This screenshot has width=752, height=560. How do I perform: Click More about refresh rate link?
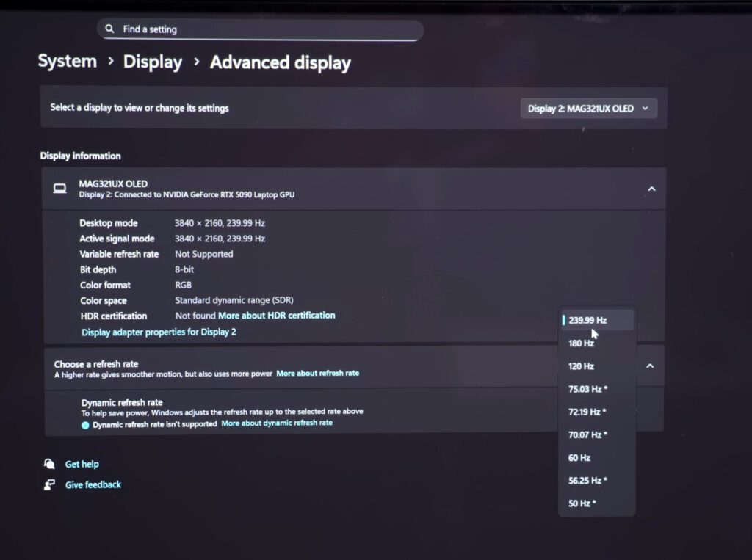pyautogui.click(x=317, y=373)
